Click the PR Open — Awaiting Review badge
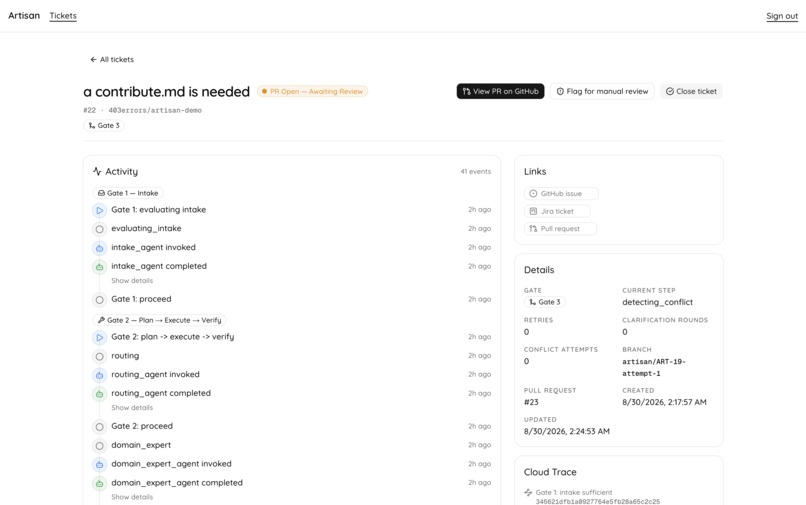The image size is (806, 505). click(313, 92)
